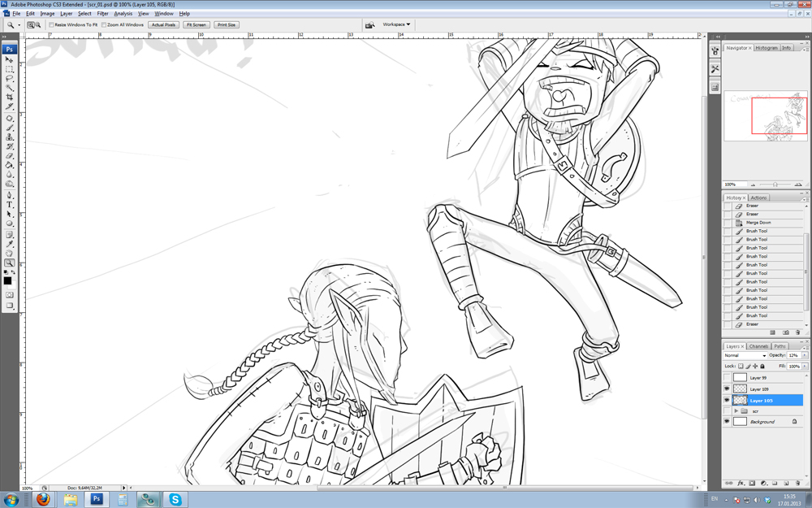Select the Dodge tool

tap(9, 184)
